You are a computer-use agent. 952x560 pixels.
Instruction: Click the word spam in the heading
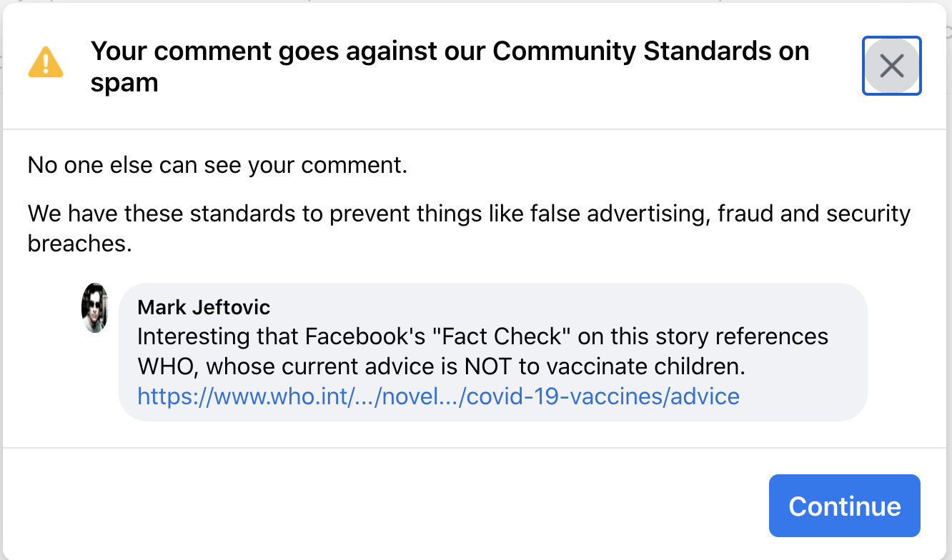pyautogui.click(x=124, y=84)
